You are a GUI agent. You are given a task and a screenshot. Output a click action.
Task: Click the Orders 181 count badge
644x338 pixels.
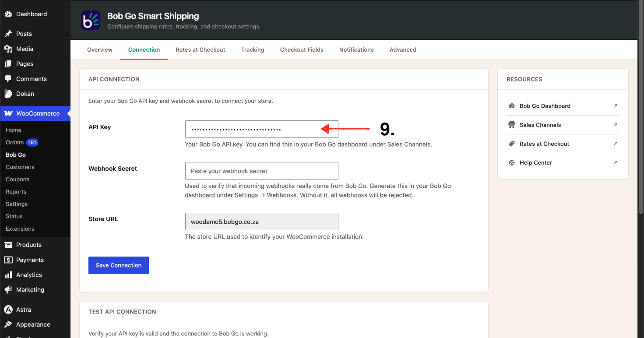(32, 142)
